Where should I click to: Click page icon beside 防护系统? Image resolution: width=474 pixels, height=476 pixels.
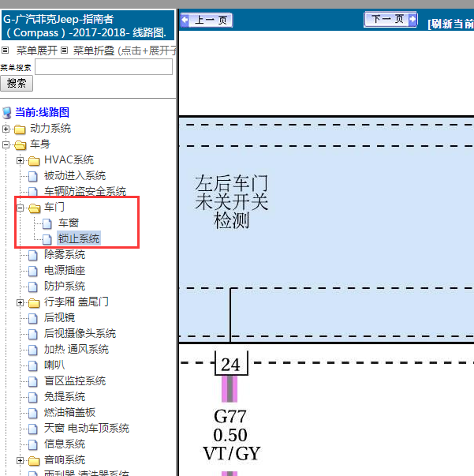[33, 287]
